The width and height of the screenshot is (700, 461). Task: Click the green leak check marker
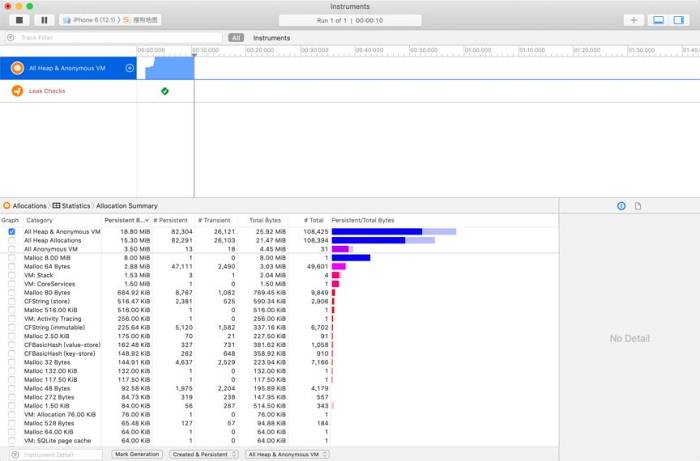pyautogui.click(x=165, y=91)
